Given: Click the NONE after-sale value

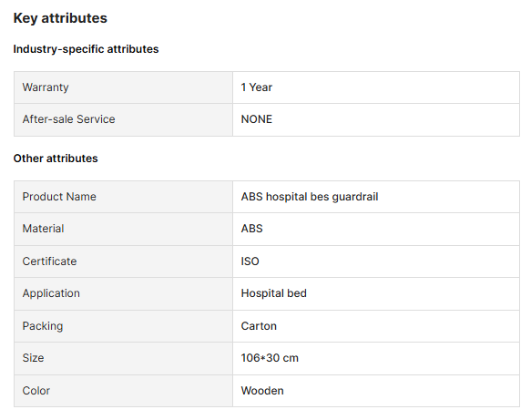Looking at the screenshot, I should [256, 119].
